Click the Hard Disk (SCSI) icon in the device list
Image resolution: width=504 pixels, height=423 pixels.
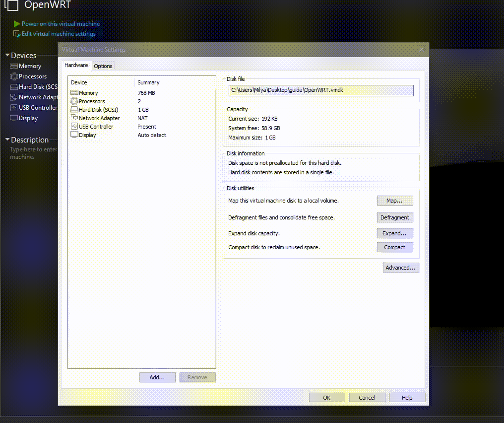[74, 110]
